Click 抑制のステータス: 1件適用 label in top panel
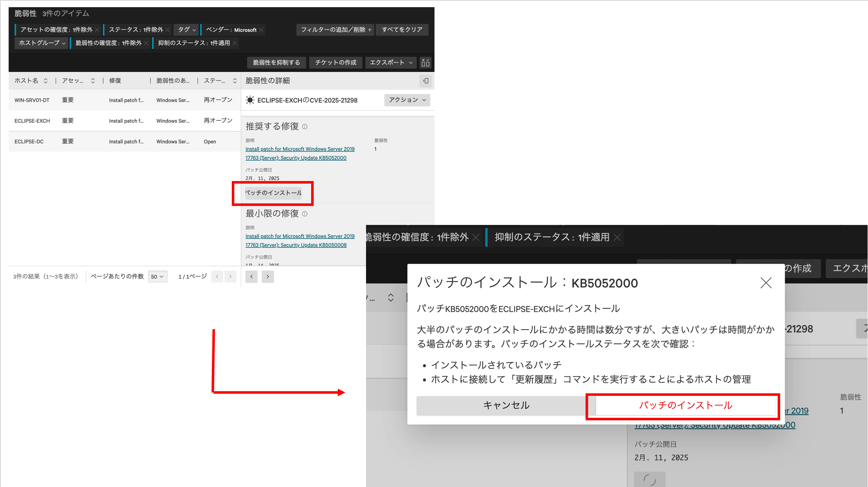 click(194, 43)
